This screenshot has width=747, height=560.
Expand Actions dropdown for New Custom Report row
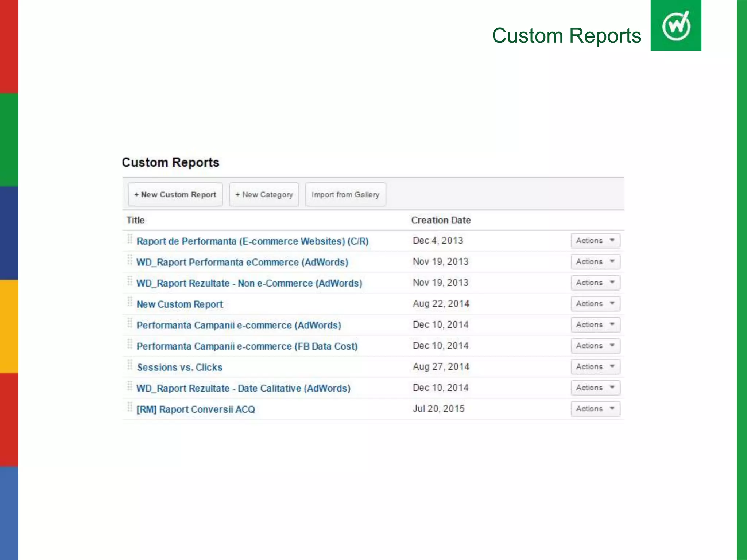tap(595, 304)
